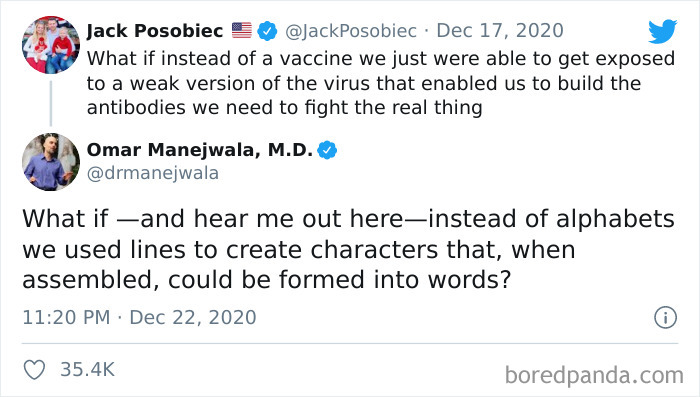Click the Twitter bird logo

coord(662,31)
